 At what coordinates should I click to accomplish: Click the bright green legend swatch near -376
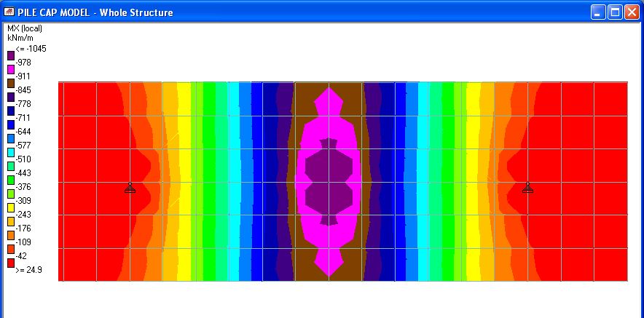pyautogui.click(x=11, y=180)
